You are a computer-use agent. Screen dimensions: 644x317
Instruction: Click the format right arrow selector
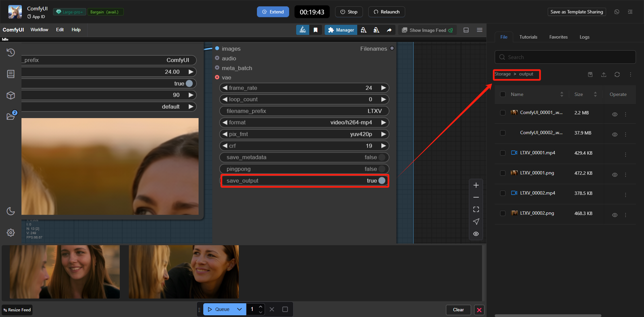pyautogui.click(x=383, y=122)
